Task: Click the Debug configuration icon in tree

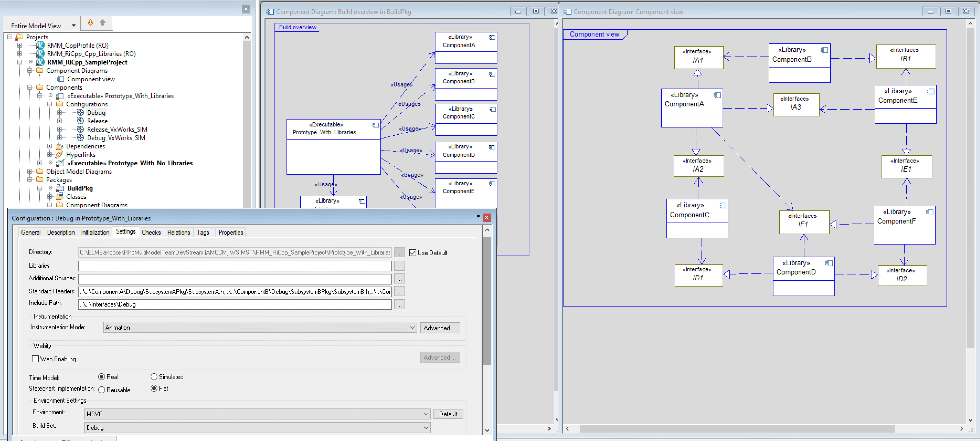Action: [x=80, y=113]
